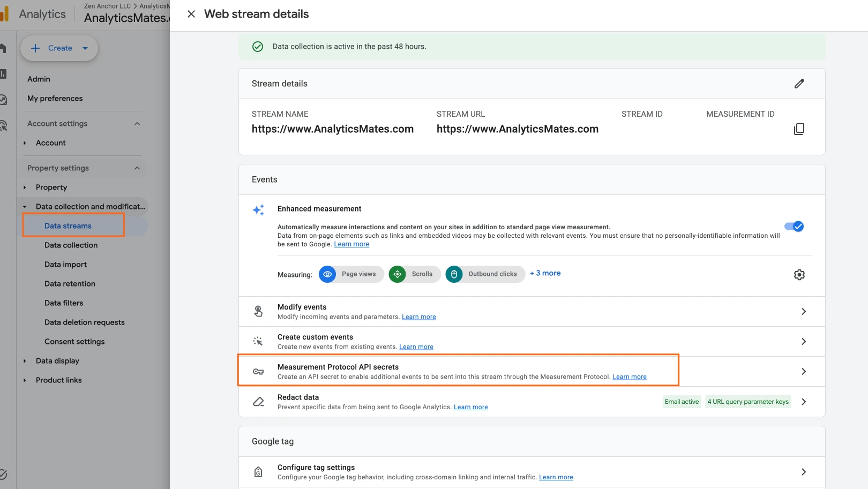
Task: Click the stream URL value text
Action: tap(518, 129)
